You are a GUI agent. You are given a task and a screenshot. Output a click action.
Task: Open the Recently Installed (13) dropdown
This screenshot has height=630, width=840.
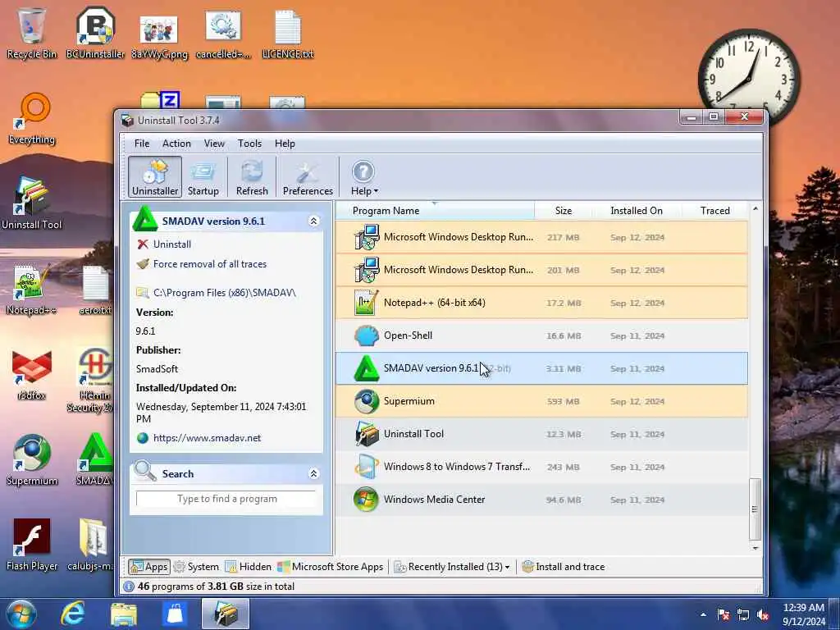(x=452, y=567)
